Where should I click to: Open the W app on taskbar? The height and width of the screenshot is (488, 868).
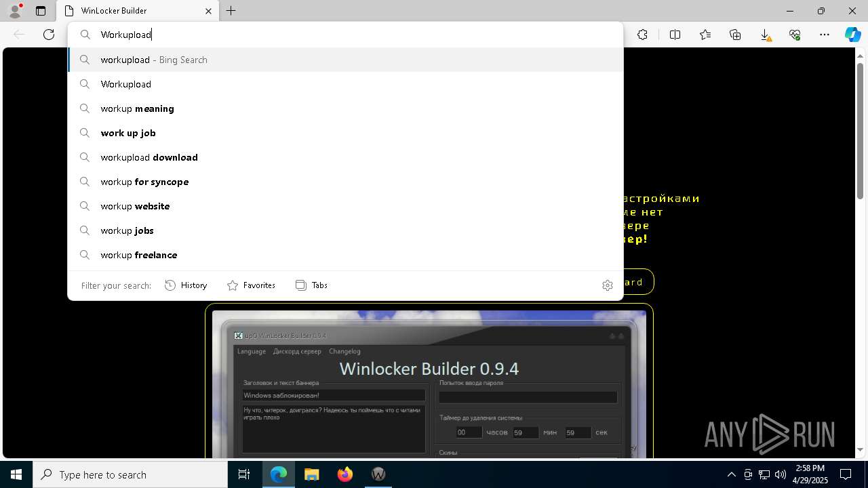point(378,474)
